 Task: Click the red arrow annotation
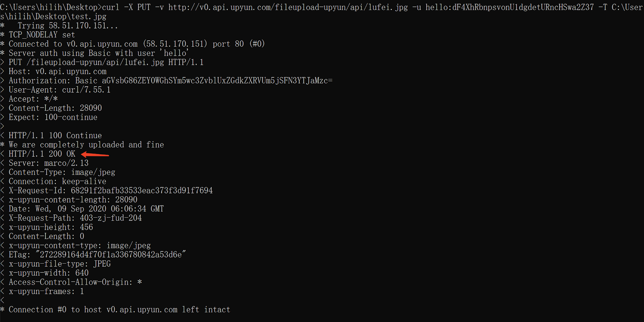95,154
